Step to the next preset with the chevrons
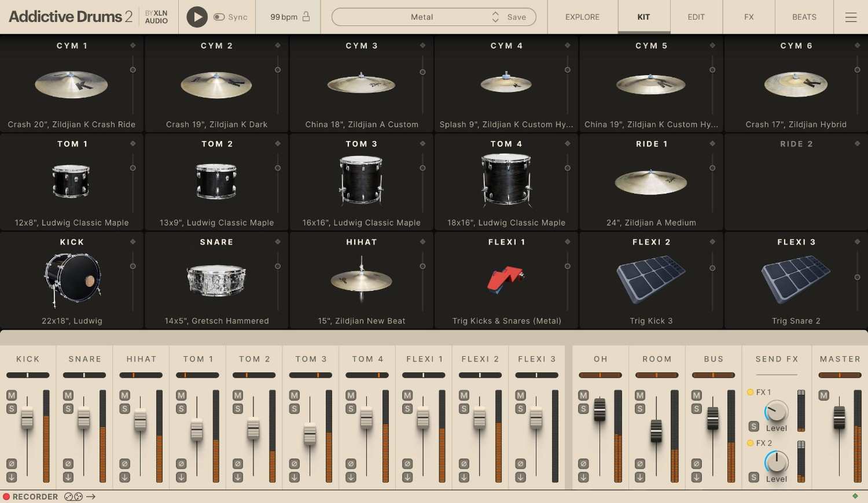 pyautogui.click(x=495, y=17)
